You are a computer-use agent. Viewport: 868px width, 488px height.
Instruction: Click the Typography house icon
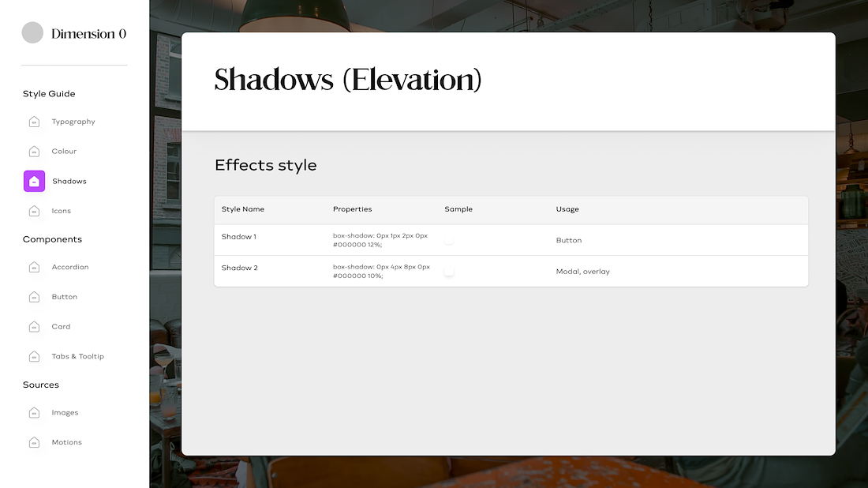[x=34, y=122]
